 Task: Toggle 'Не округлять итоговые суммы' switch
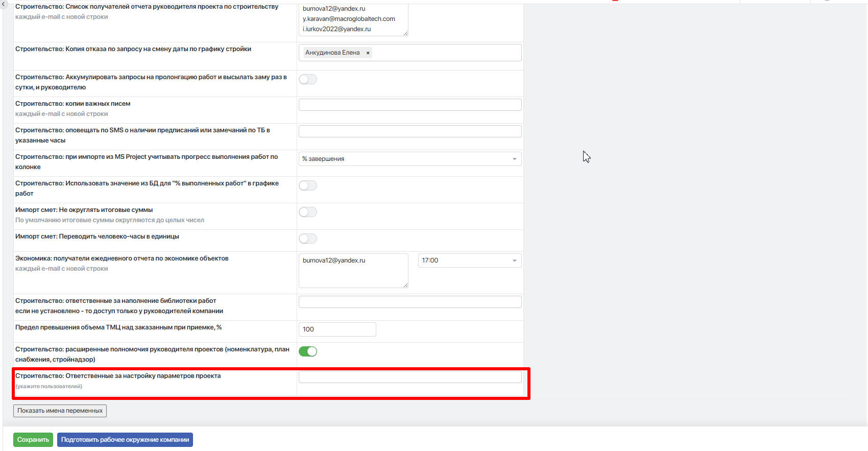pyautogui.click(x=308, y=212)
